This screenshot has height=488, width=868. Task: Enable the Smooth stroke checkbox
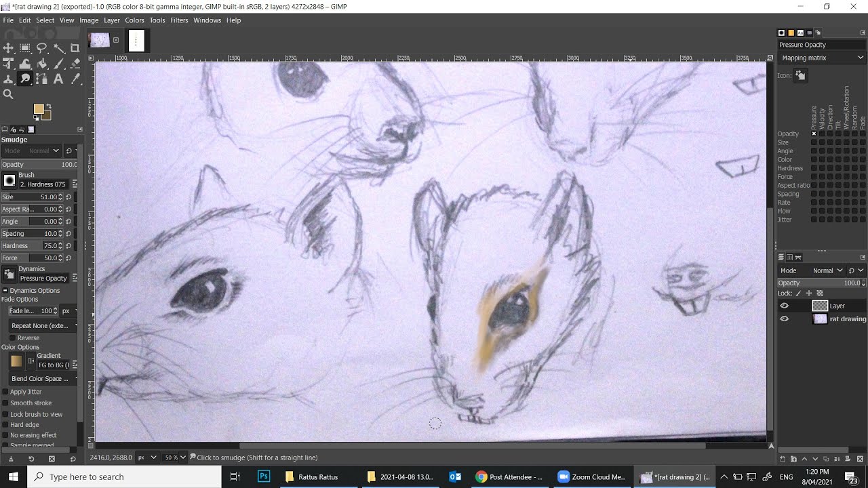pyautogui.click(x=5, y=403)
